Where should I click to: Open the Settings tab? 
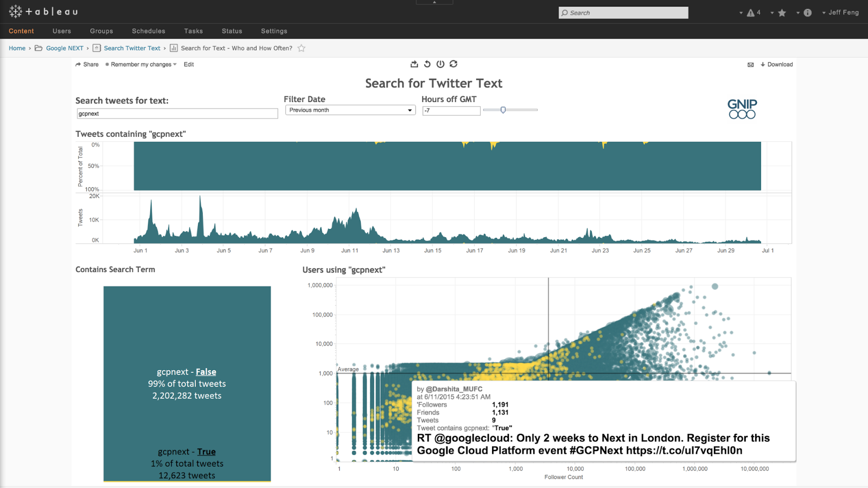coord(274,31)
